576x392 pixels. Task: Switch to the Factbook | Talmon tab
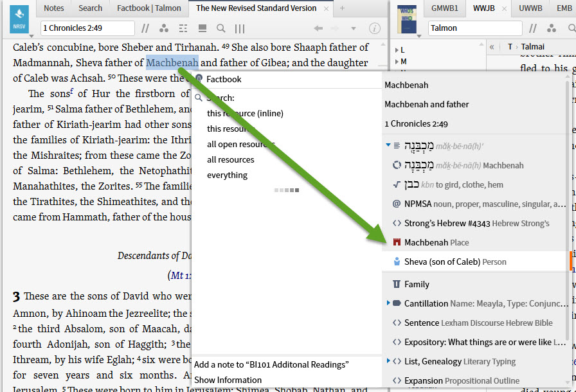coord(149,8)
